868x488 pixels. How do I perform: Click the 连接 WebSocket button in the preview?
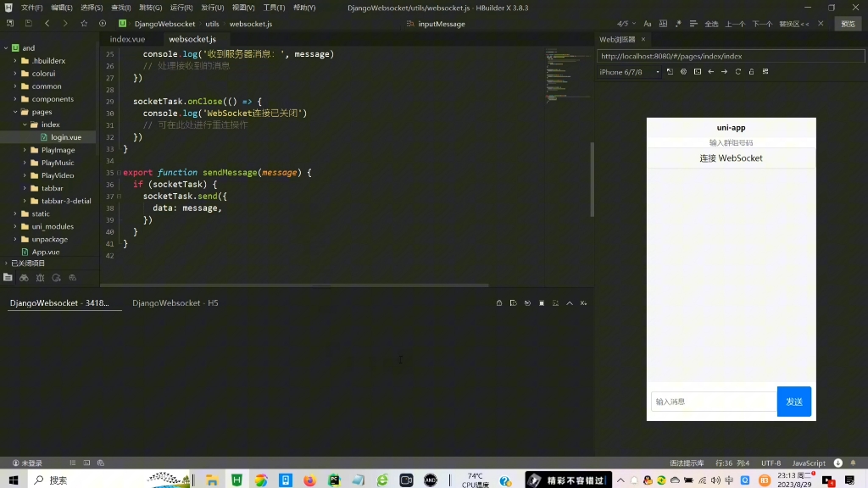tap(731, 158)
